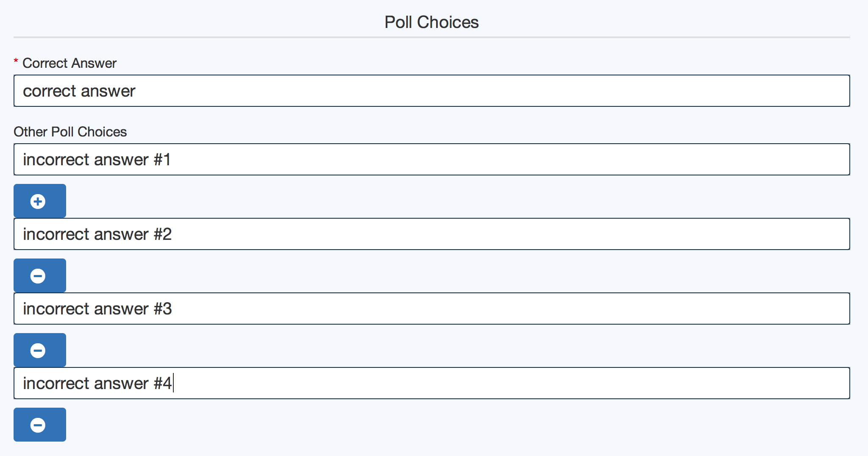Click the "#1" text in the first incorrect answer
Screen dimensions: 868x456
click(x=162, y=160)
